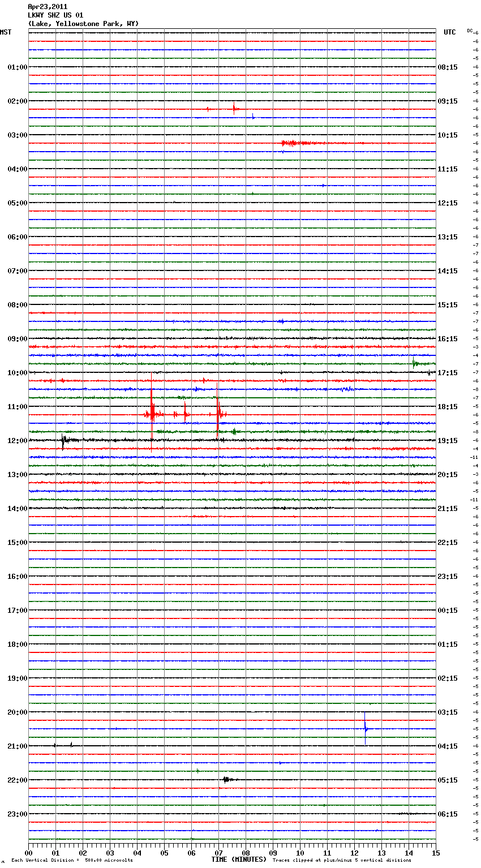Select the 16:00 MST time label

pos(17,576)
